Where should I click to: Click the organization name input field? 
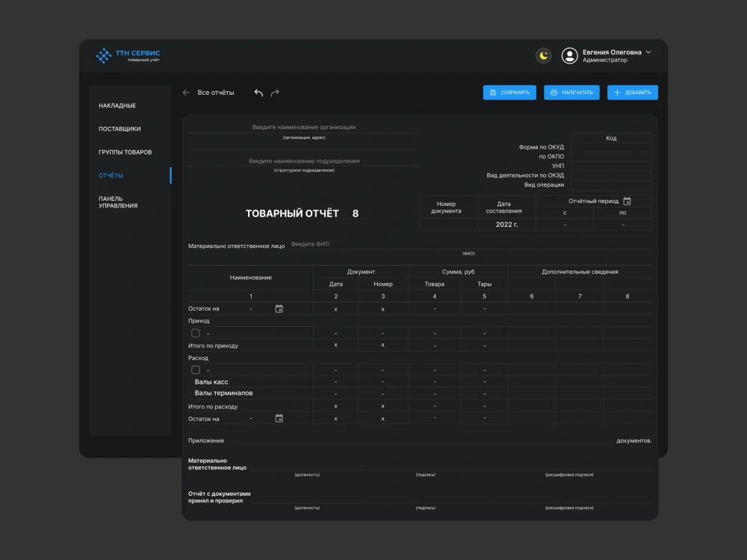(x=304, y=127)
